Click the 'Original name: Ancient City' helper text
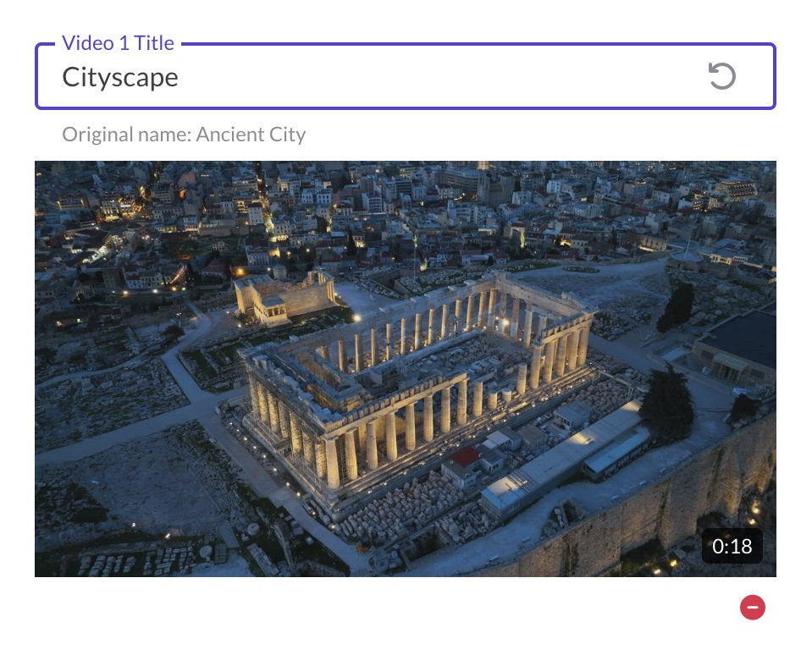 184,135
